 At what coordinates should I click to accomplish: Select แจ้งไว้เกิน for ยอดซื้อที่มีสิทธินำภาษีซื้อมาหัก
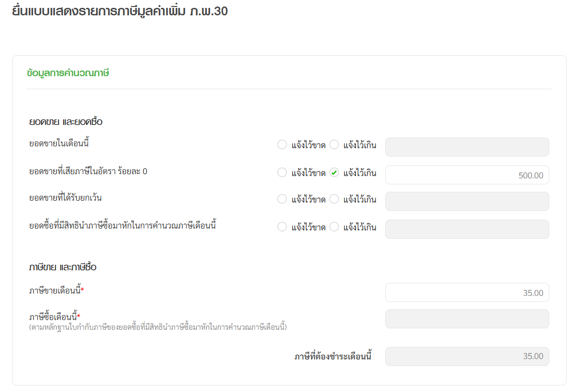point(334,227)
